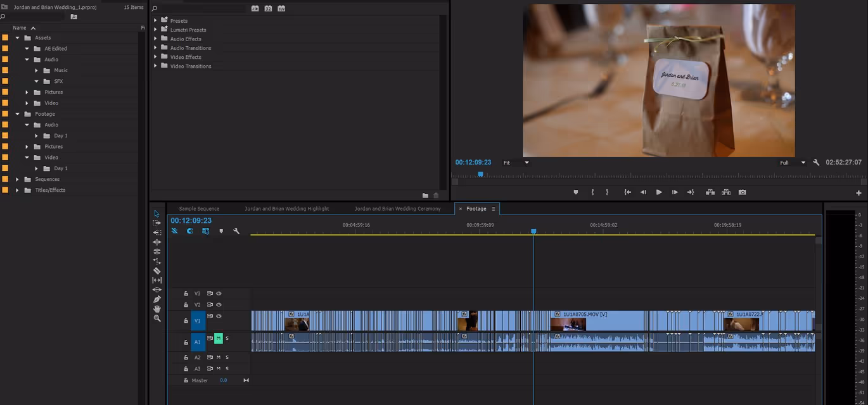868x405 pixels.
Task: Solo the A3 audio track
Action: 227,368
